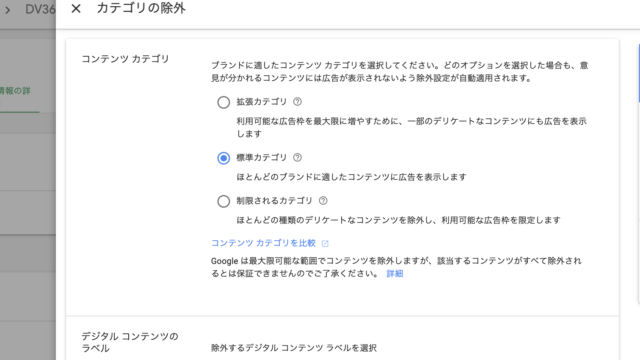This screenshot has height=360, width=640.
Task: Click the コンテンツ カテゴリ section heading
Action: [125, 59]
